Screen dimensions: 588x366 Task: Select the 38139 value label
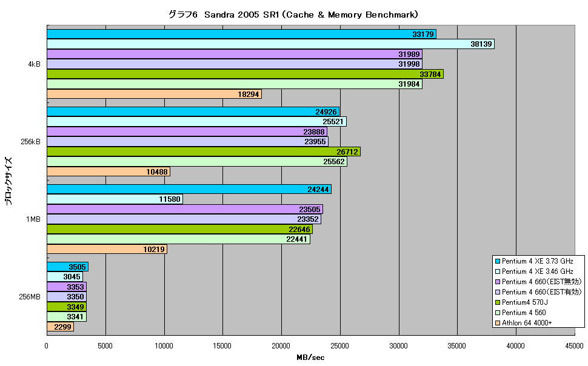coord(481,44)
